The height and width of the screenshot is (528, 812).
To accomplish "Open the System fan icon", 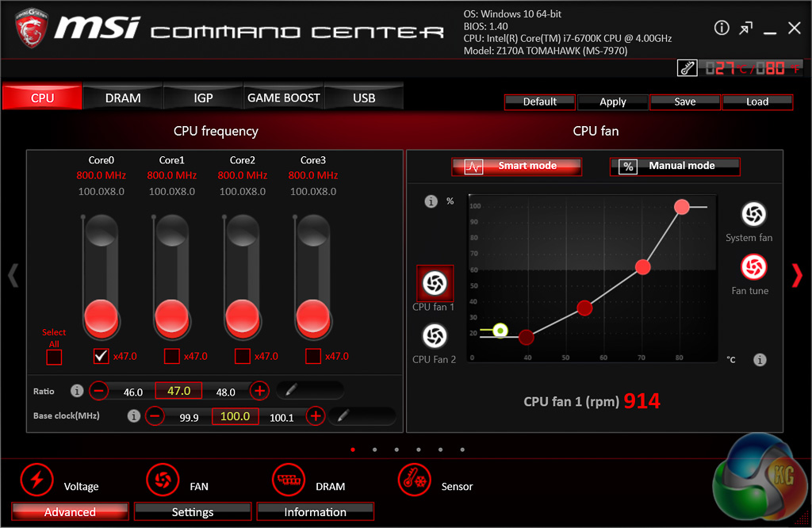I will pos(753,214).
